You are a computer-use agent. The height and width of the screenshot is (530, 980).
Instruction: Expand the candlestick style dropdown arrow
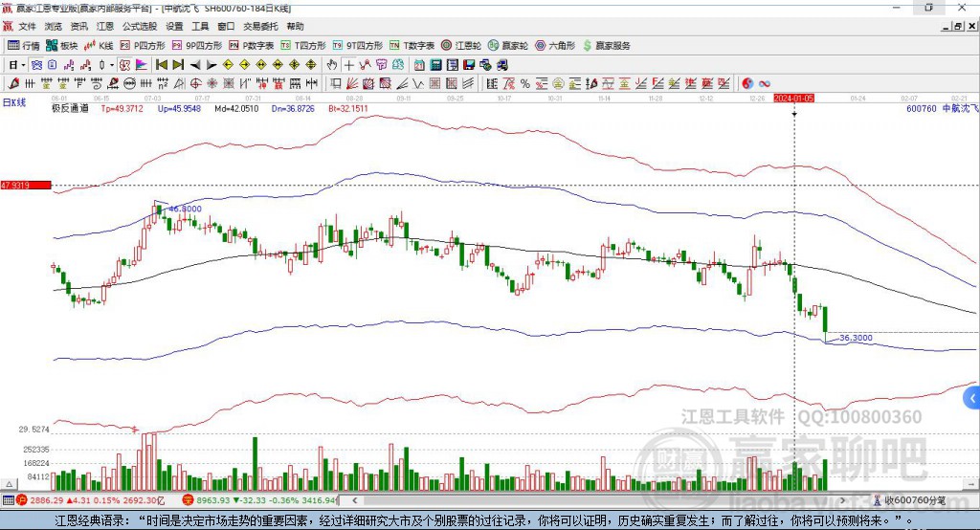(x=112, y=65)
